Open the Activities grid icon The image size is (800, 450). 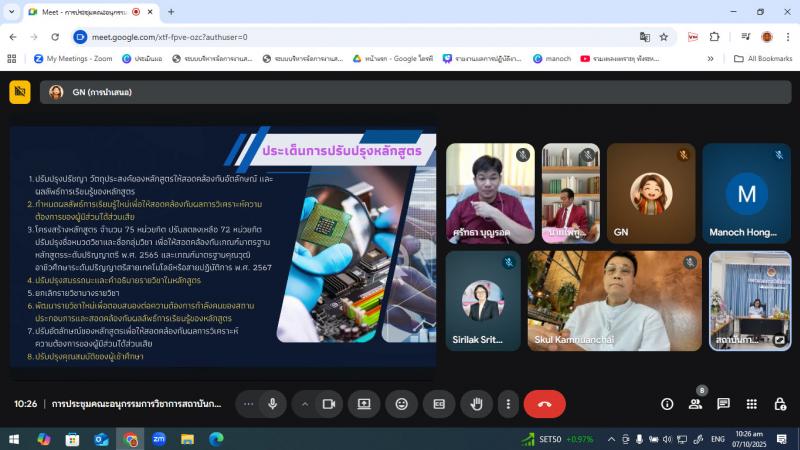tap(751, 404)
